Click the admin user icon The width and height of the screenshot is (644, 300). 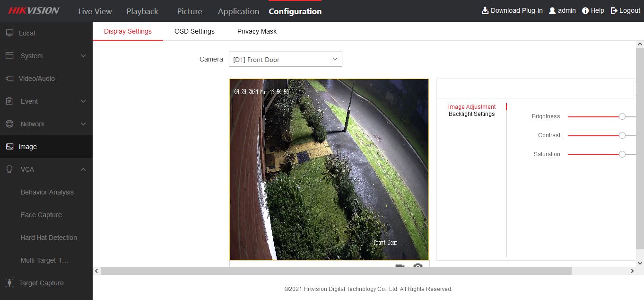pos(552,10)
